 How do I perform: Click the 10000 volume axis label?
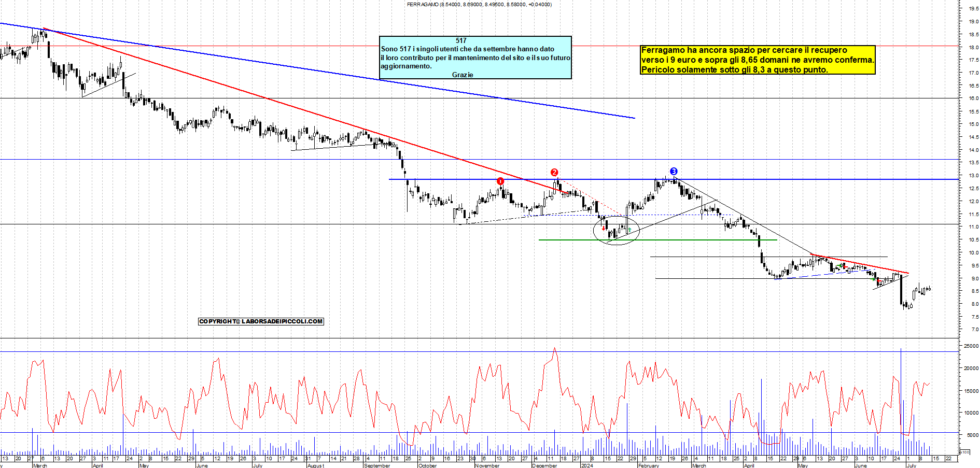tap(971, 413)
